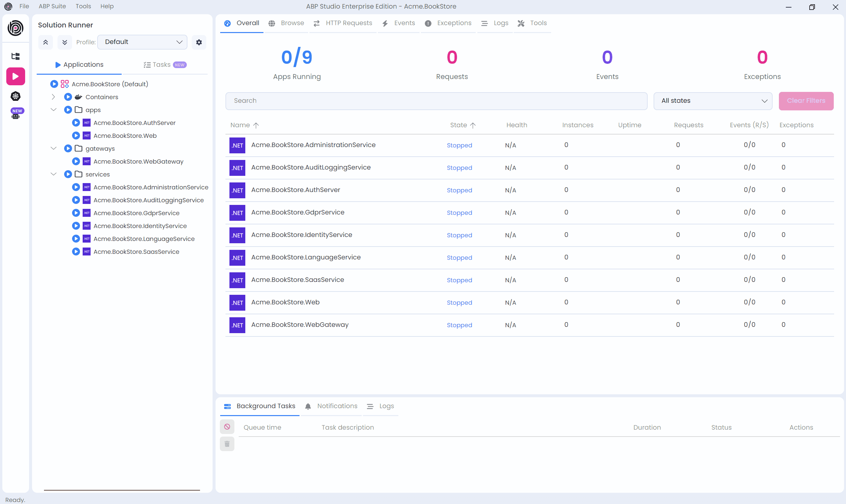The height and width of the screenshot is (504, 846).
Task: Open Solution Explorer icon in left sidebar
Action: pyautogui.click(x=16, y=56)
